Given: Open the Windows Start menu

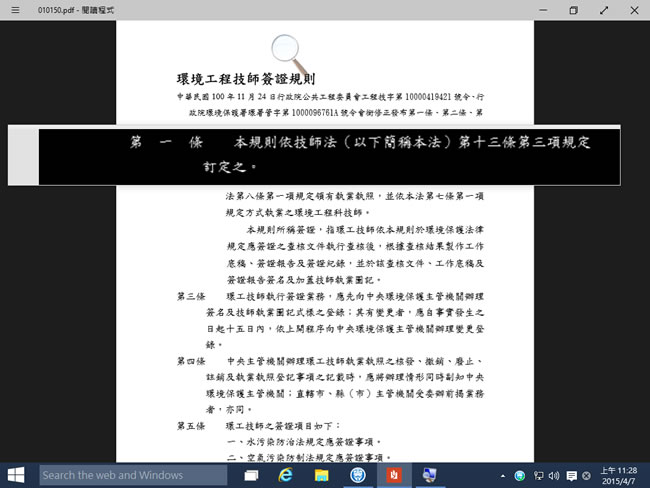Looking at the screenshot, I should 18,474.
